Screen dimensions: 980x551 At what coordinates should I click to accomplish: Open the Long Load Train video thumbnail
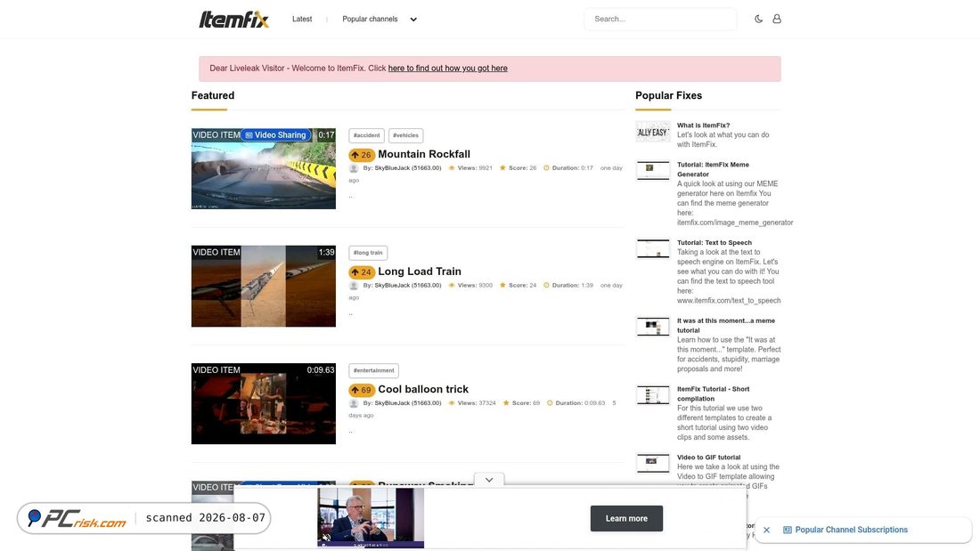tap(263, 286)
